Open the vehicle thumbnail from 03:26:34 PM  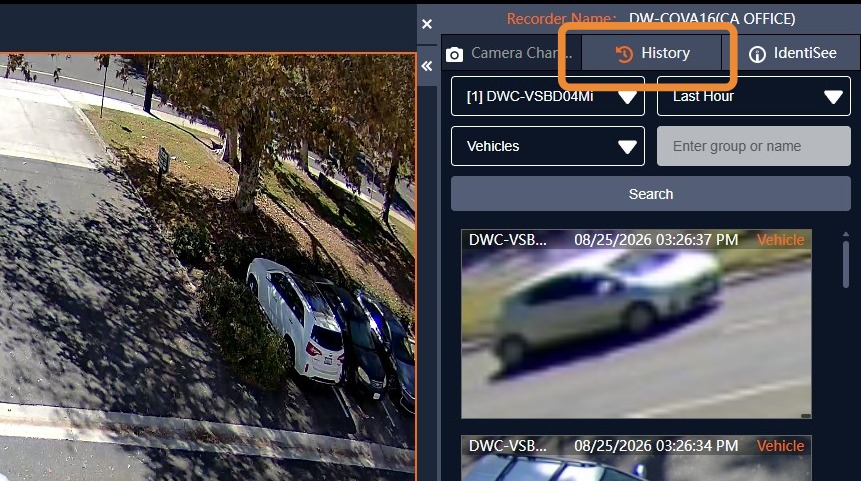[636, 458]
